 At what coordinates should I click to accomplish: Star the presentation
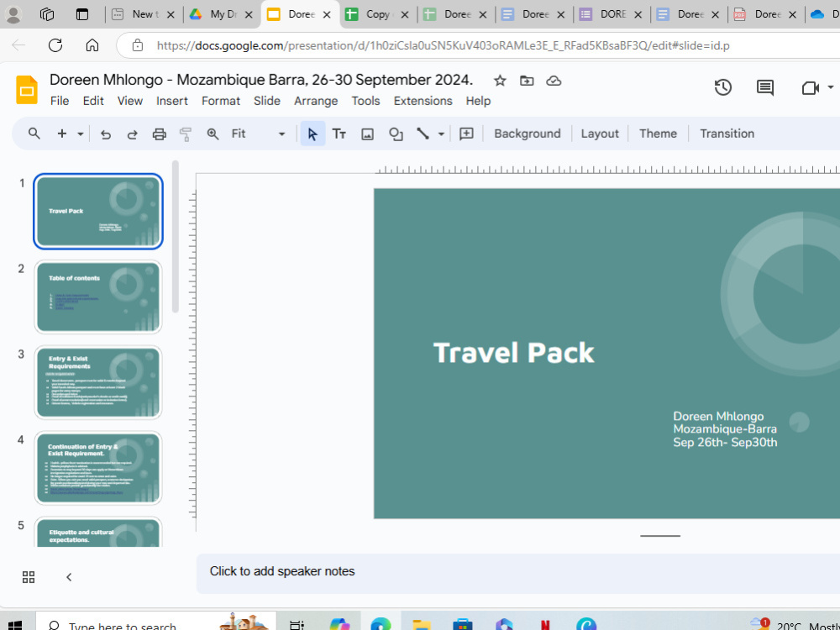tap(500, 81)
